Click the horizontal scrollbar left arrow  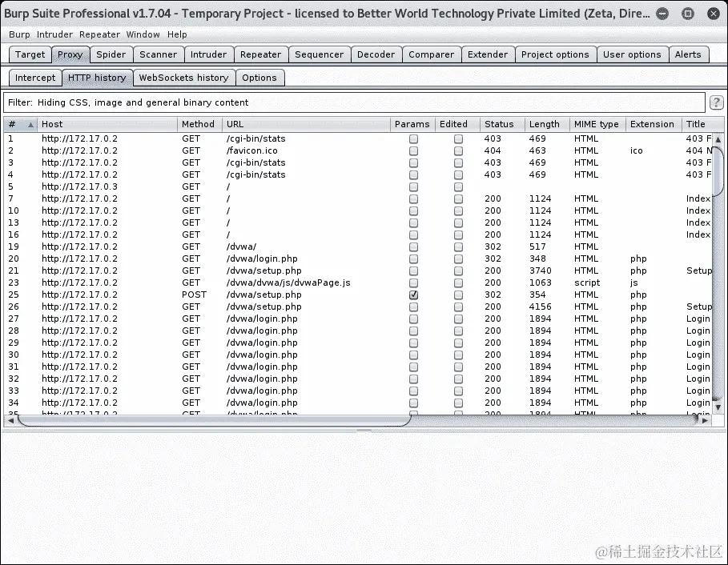click(10, 421)
